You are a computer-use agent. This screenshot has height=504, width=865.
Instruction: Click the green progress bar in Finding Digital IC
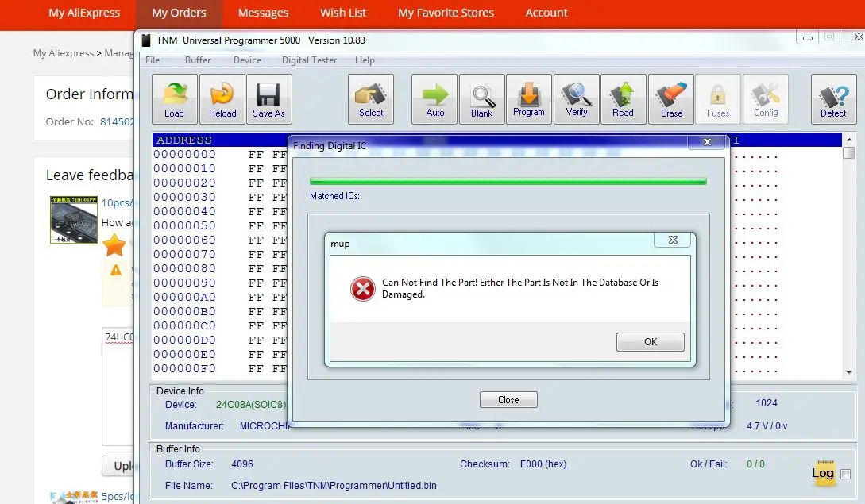pos(508,181)
